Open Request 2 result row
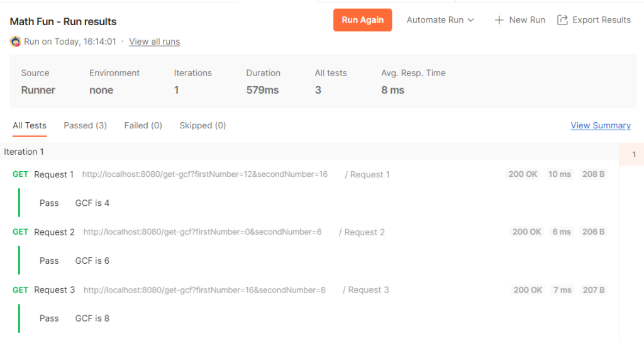The height and width of the screenshot is (343, 644). 54,232
